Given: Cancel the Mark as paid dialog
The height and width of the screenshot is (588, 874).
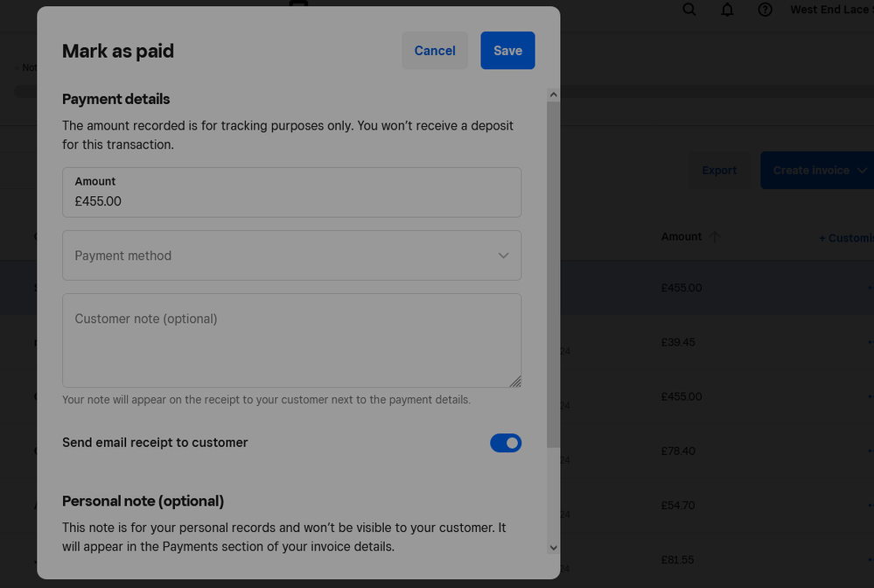Looking at the screenshot, I should pos(435,51).
